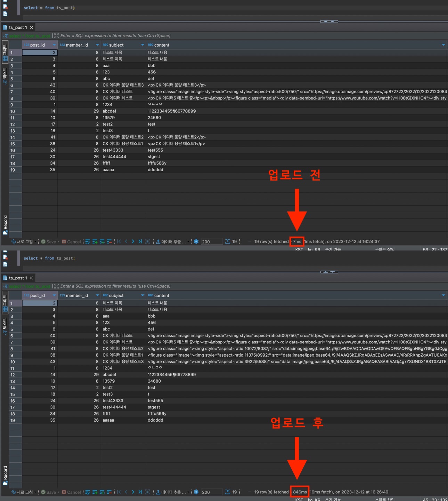The width and height of the screenshot is (448, 501).
Task: Toggle Record view in the 16:24:37 panel
Action: tap(5, 225)
